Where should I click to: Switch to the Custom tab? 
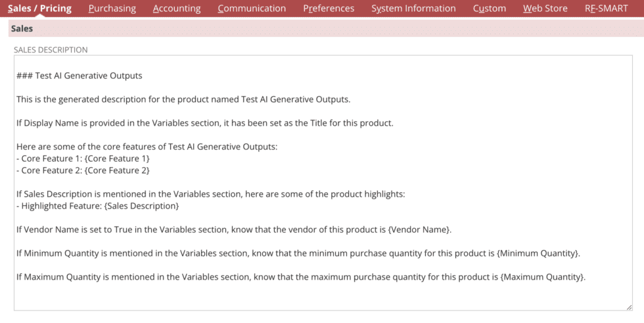[490, 9]
